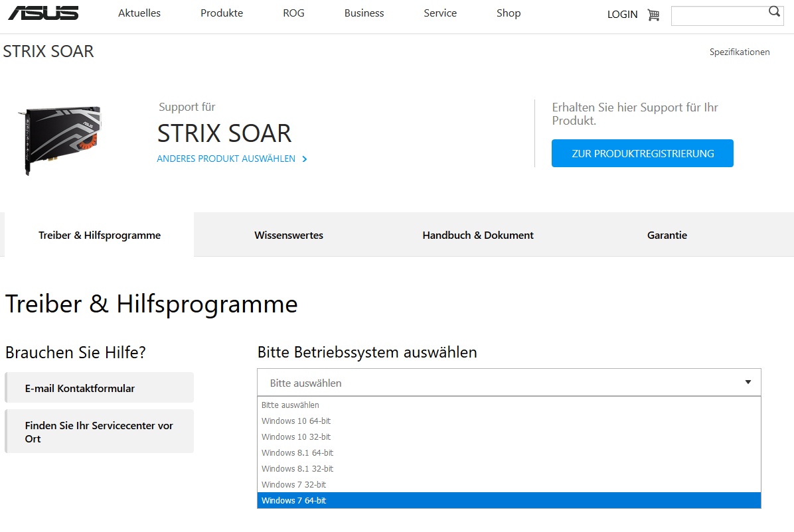
Task: Click the search magnifier icon
Action: click(x=773, y=12)
